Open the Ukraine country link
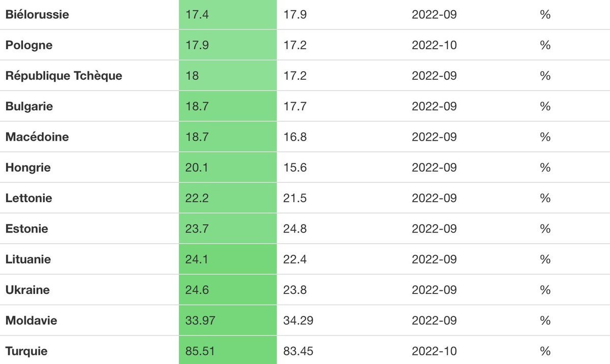 point(27,290)
